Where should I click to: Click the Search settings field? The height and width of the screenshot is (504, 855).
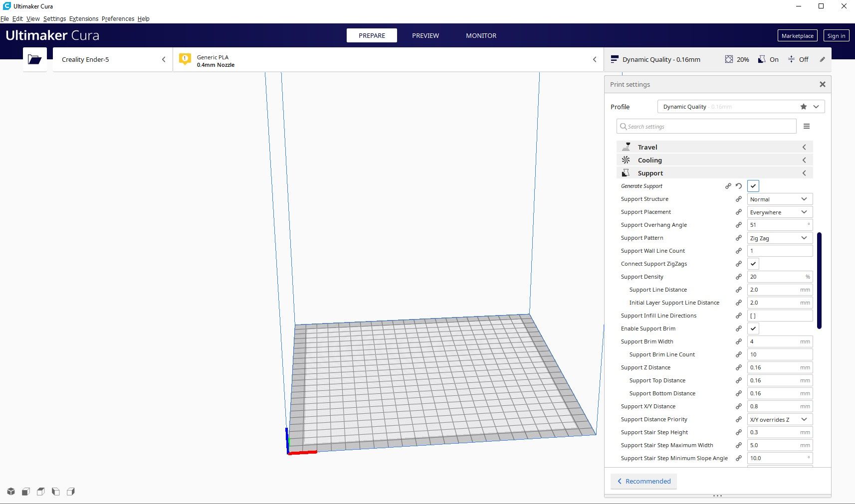pyautogui.click(x=706, y=126)
